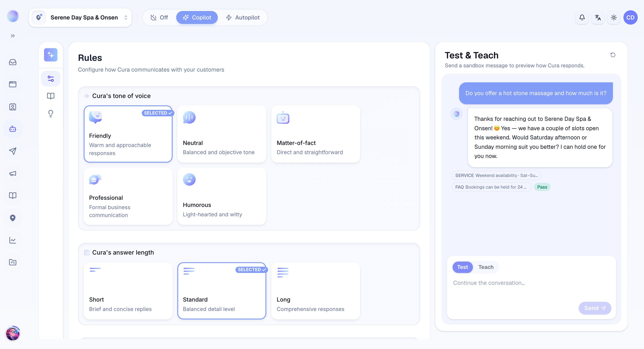Select the Standard answer length card
The height and width of the screenshot is (349, 644).
[222, 291]
